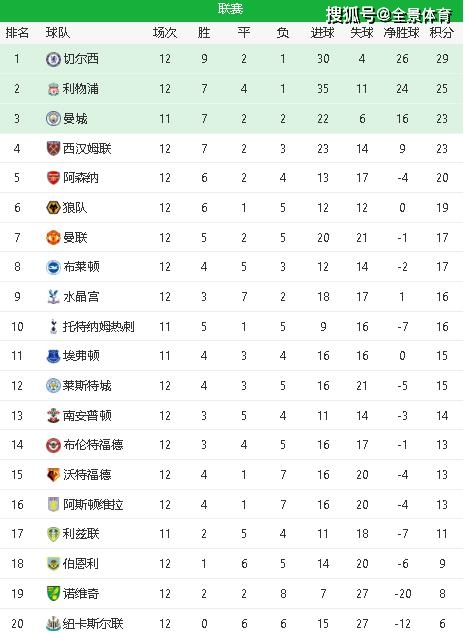
Task: Click the 进球 column header
Action: click(322, 32)
